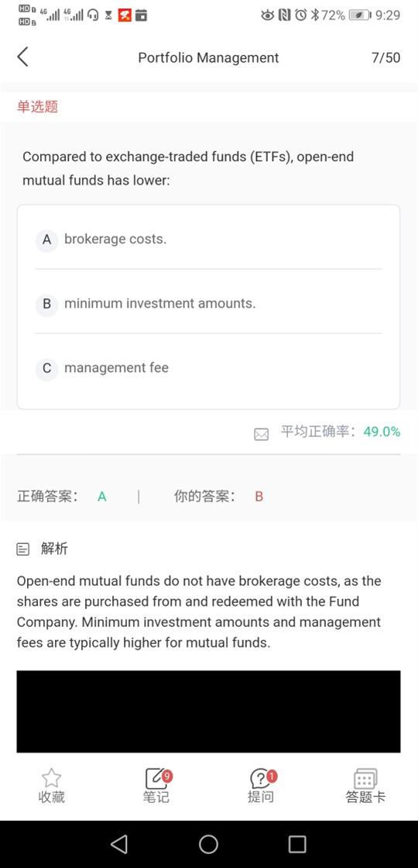Image resolution: width=418 pixels, height=868 pixels.
Task: Tap the 收藏 star icon
Action: click(x=51, y=778)
